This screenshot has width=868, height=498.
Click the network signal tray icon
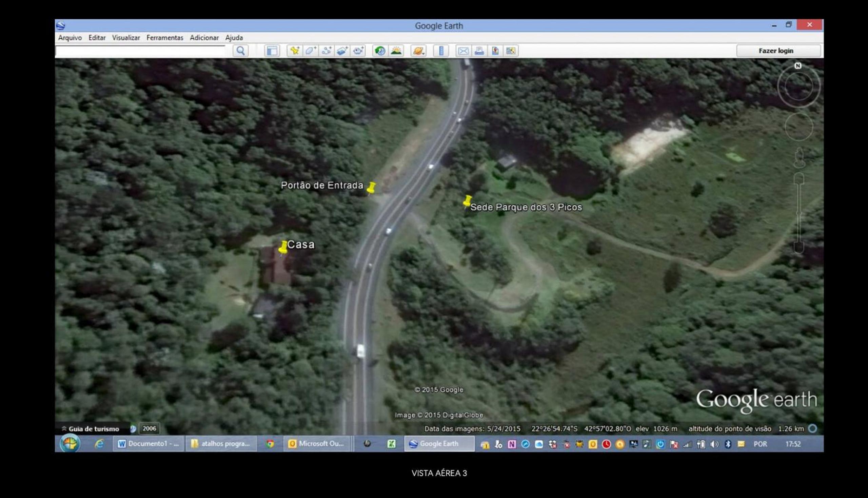point(687,444)
